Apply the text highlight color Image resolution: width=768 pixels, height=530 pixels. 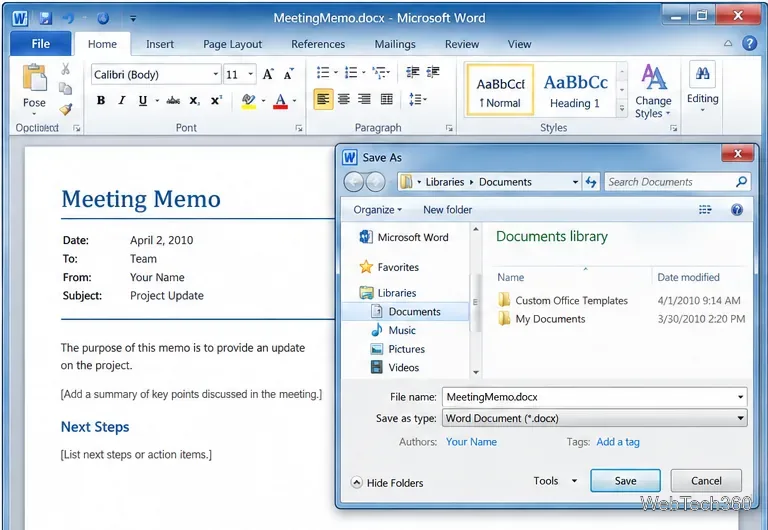point(248,101)
